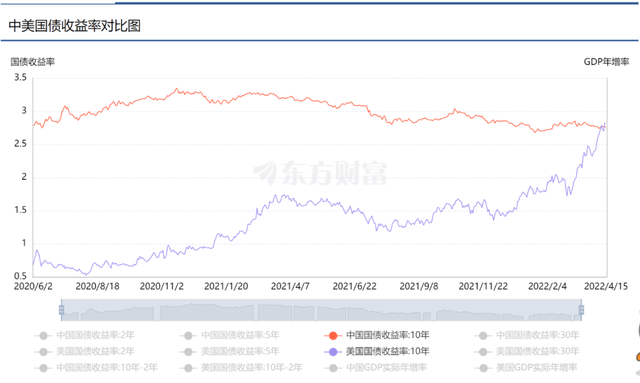Click the left handle of date range slider
Image resolution: width=640 pixels, height=383 pixels.
tap(62, 310)
